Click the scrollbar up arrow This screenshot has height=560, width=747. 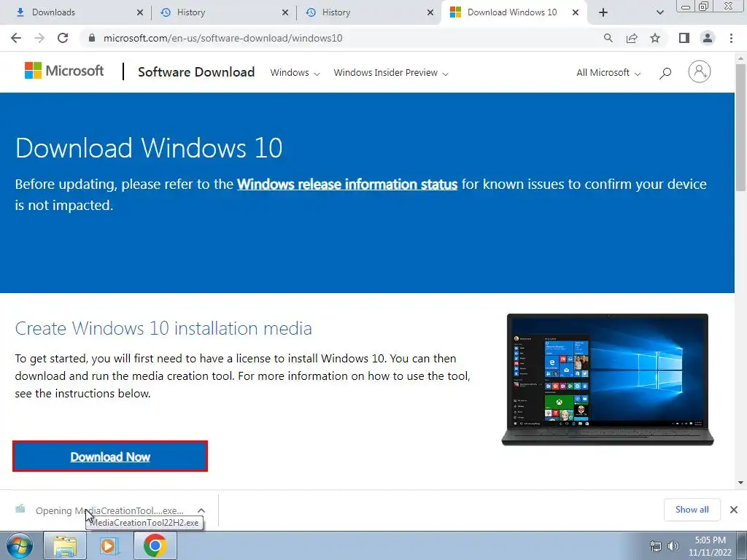740,58
